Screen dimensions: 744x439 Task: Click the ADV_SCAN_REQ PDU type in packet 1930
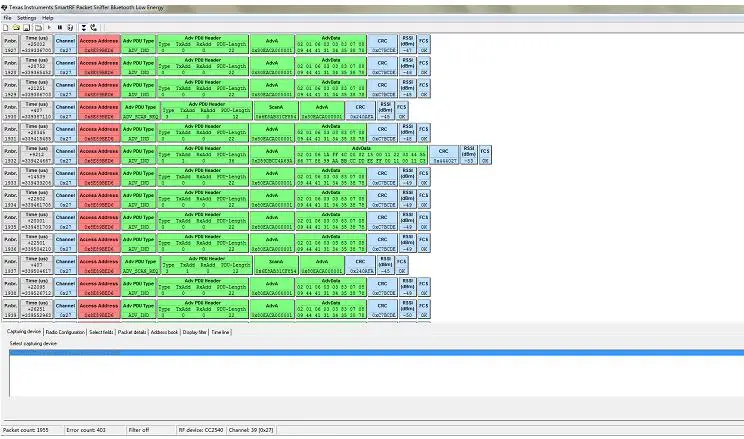(140, 110)
